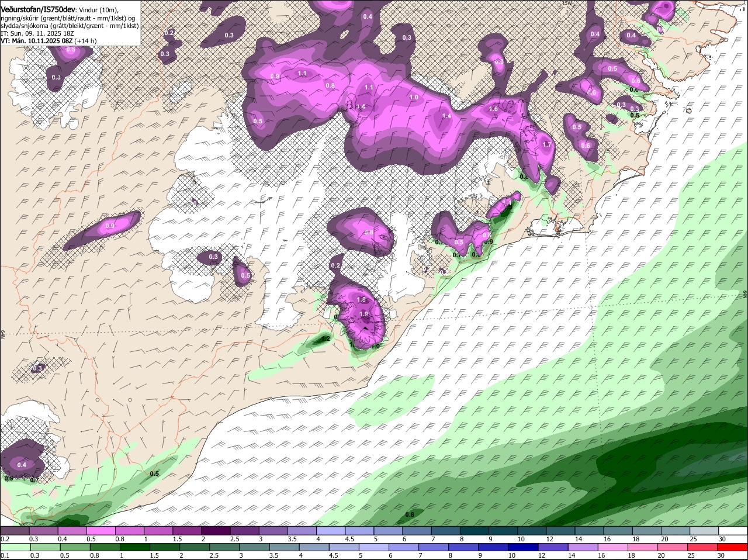Screen dimensions: 748x560
Task: Click the 'VT: Mán. 10.11.2025 08Z' valid time
Action: (x=36, y=41)
